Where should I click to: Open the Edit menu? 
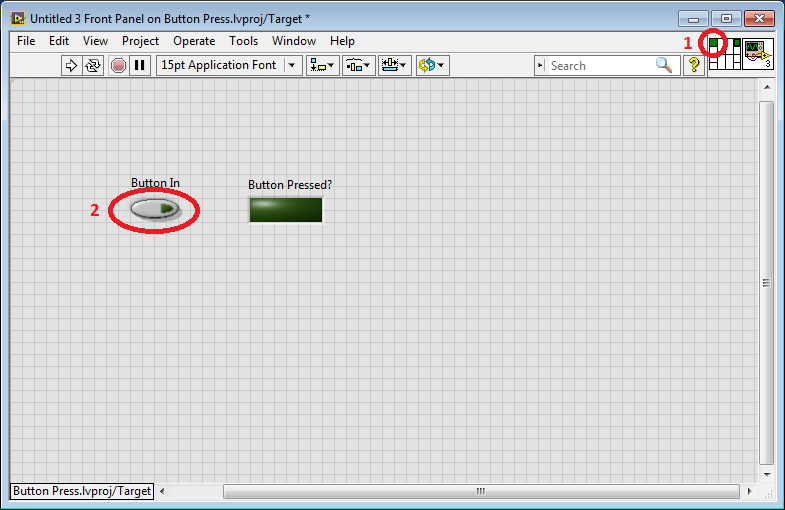(59, 41)
